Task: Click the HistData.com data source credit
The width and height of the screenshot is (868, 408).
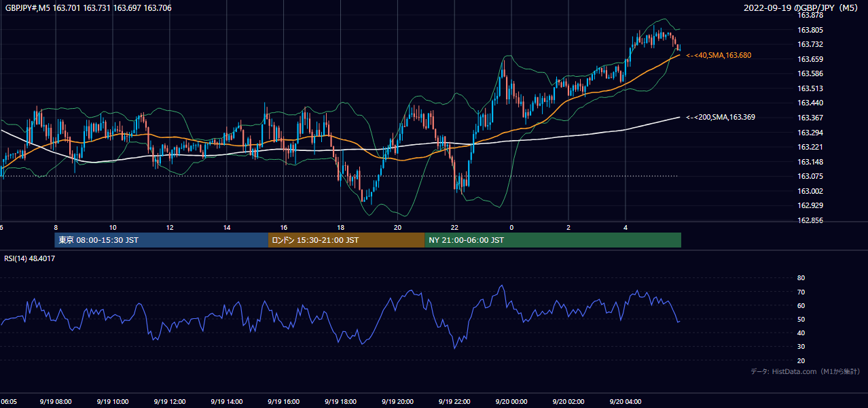Action: click(805, 371)
